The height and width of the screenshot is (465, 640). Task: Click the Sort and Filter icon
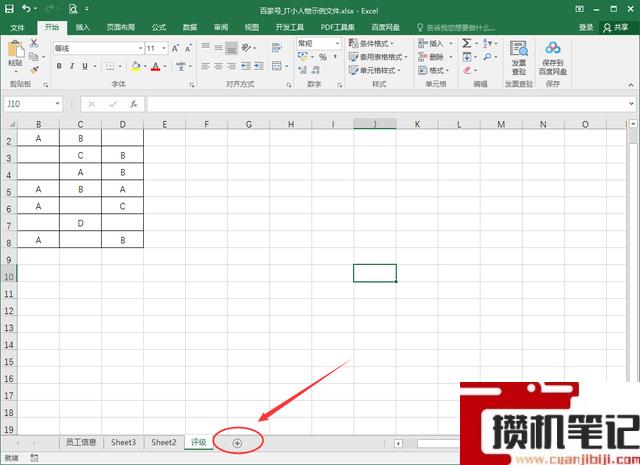click(x=487, y=43)
